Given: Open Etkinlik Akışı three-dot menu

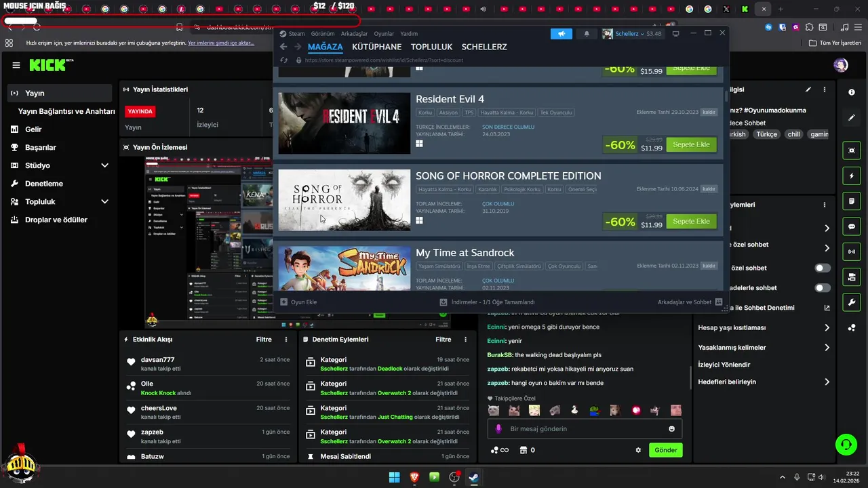Looking at the screenshot, I should pyautogui.click(x=286, y=340).
